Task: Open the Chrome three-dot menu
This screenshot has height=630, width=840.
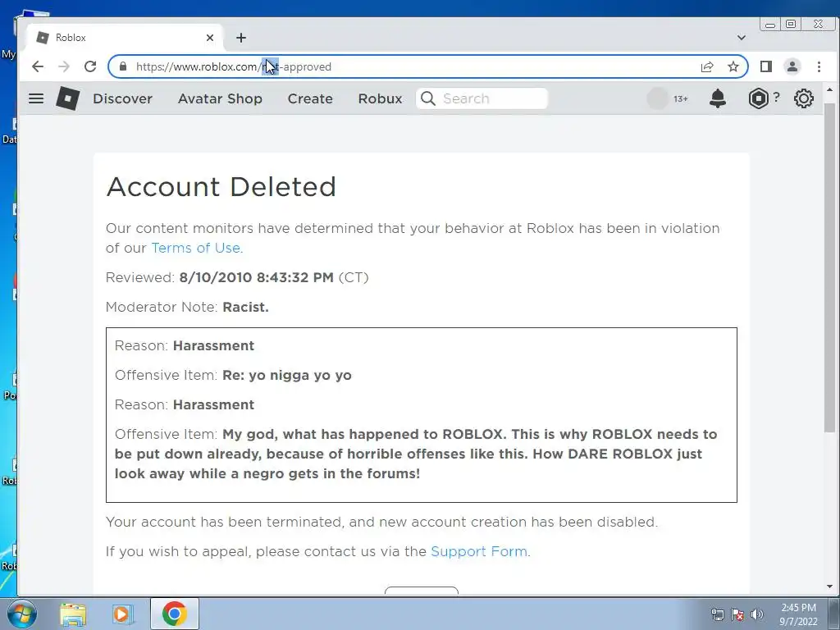Action: [819, 66]
